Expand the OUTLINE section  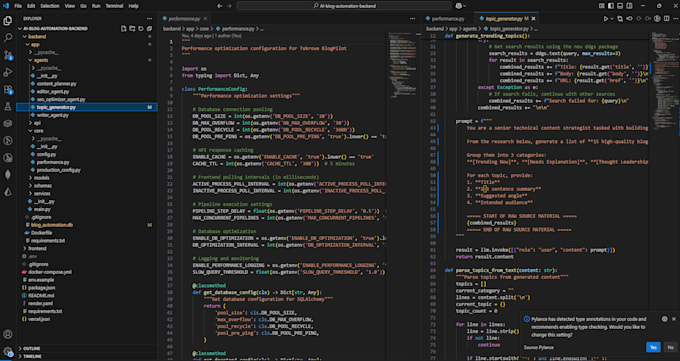(x=87, y=348)
